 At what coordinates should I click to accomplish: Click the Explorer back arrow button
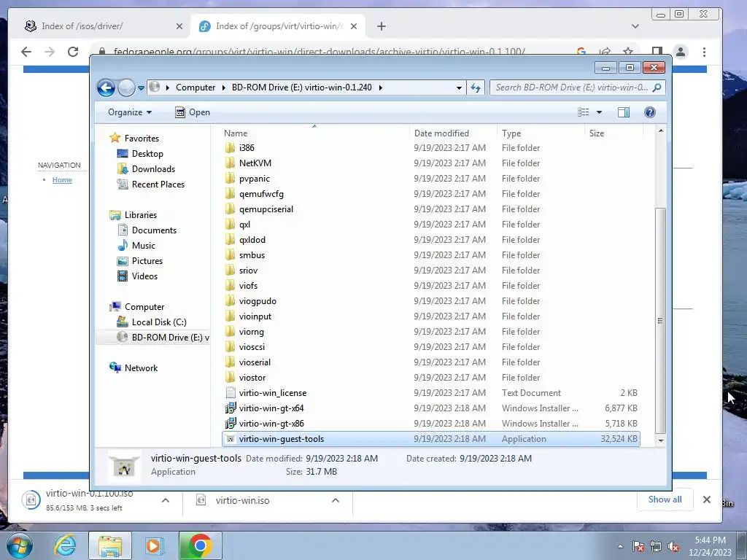click(x=106, y=87)
